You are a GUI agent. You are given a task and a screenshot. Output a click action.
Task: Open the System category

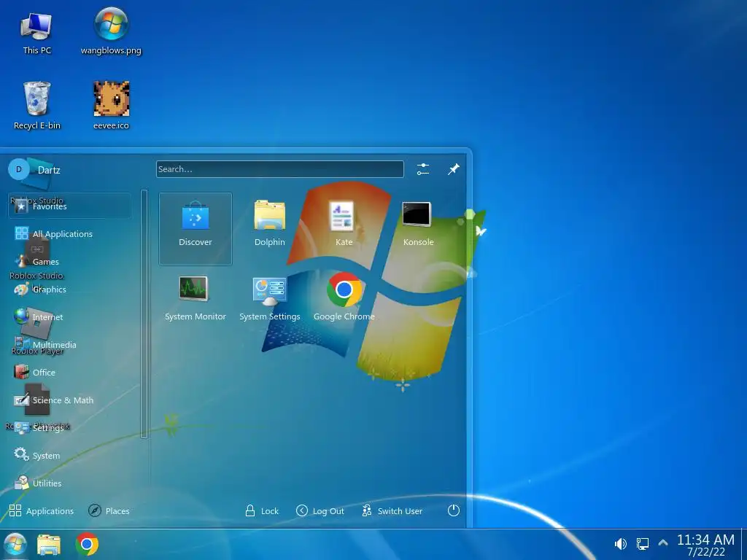click(69, 455)
